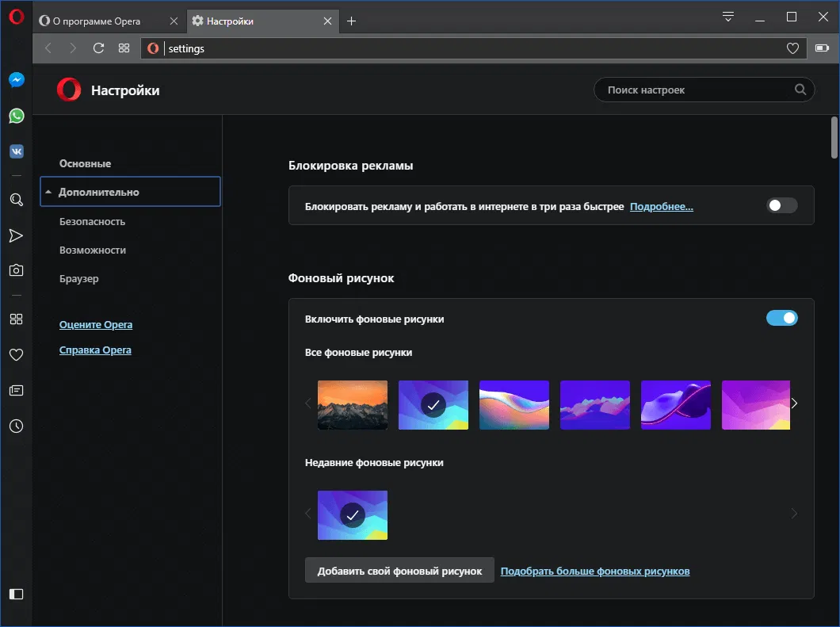Viewport: 840px width, 627px height.
Task: Show next wallpapers in 'Все фоновые рисунки'
Action: [795, 403]
